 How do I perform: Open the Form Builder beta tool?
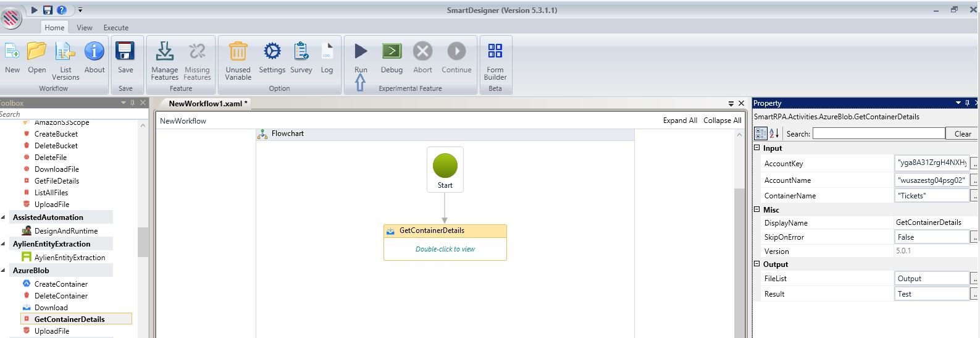pos(495,52)
